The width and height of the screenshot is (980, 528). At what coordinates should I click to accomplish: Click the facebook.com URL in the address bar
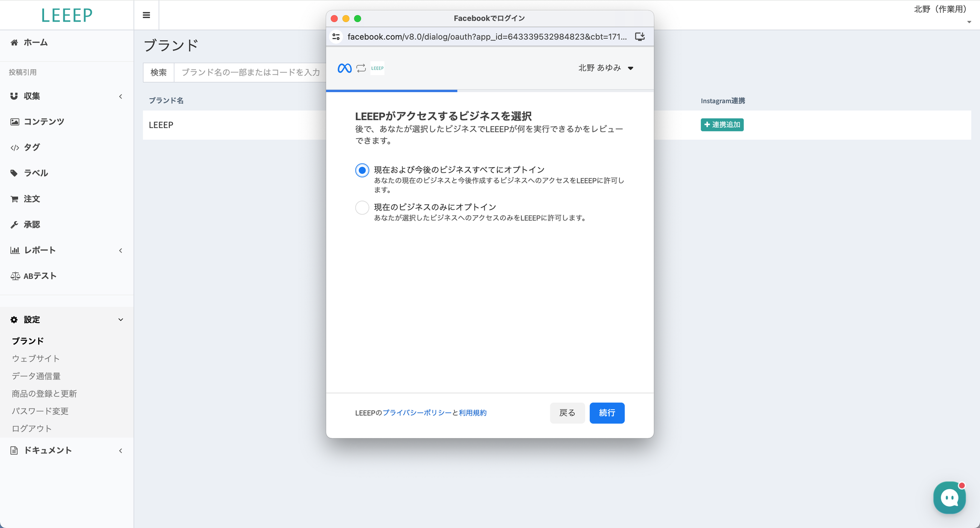coord(487,37)
